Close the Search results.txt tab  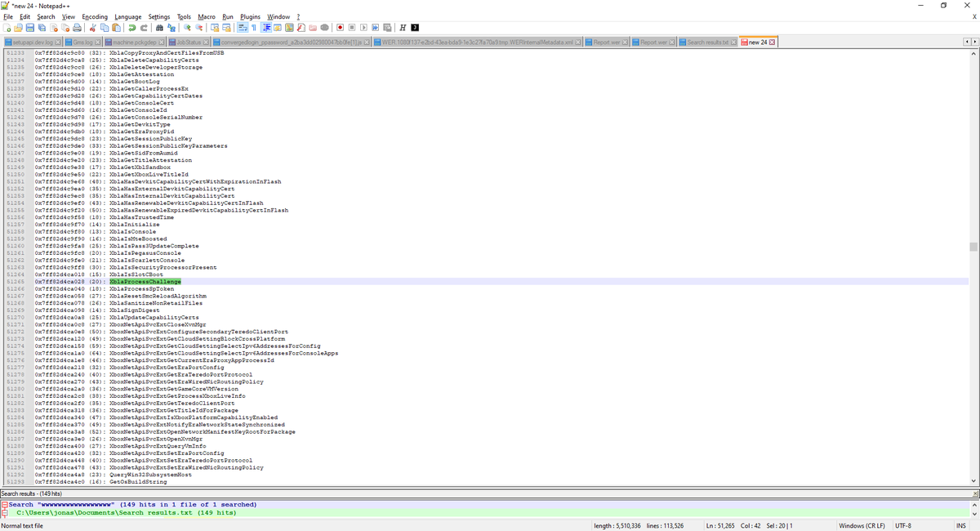coord(733,42)
